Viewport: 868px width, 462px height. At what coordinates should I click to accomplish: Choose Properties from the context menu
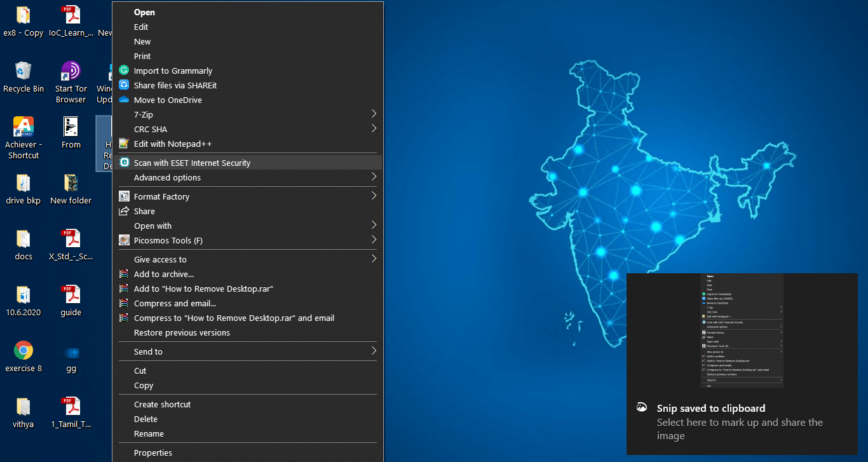[153, 452]
